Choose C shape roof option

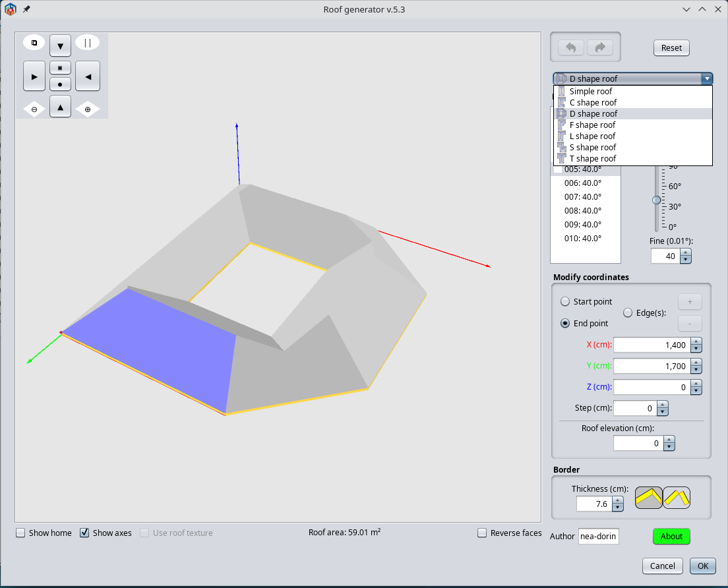click(x=633, y=103)
